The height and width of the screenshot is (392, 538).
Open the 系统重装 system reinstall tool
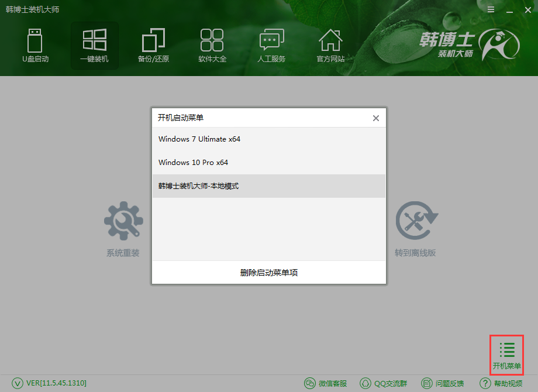point(123,229)
